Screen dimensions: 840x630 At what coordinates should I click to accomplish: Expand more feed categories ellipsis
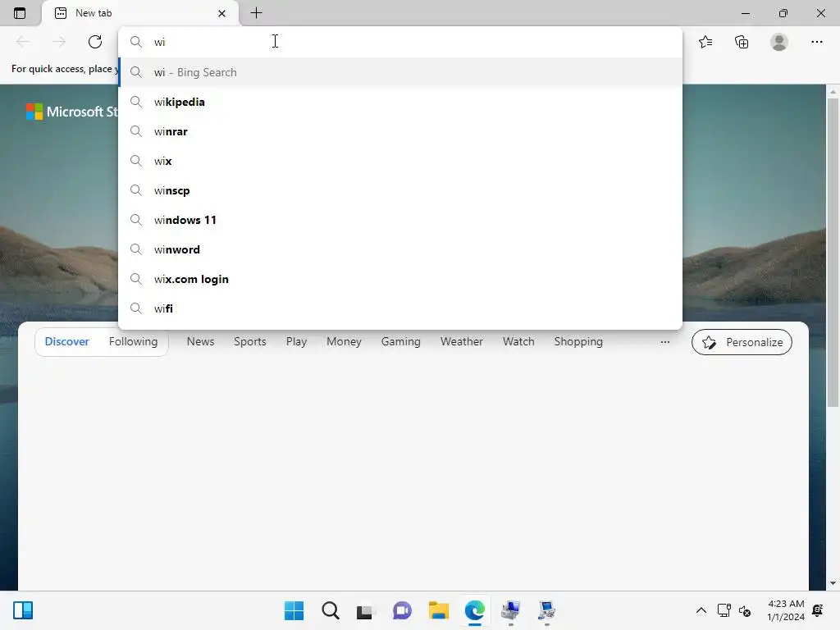pos(664,342)
